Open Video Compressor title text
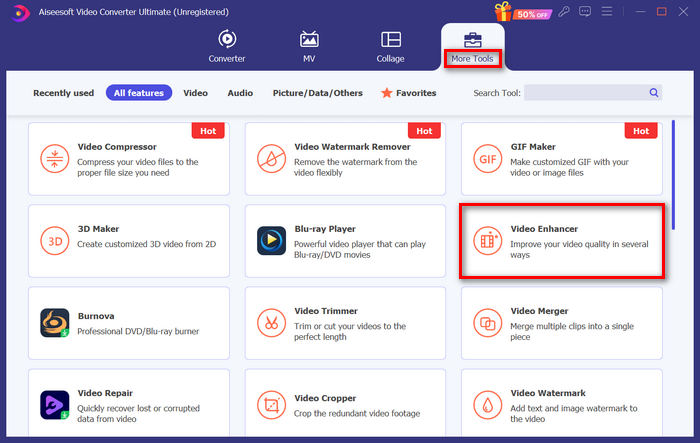This screenshot has height=443, width=700. [117, 147]
